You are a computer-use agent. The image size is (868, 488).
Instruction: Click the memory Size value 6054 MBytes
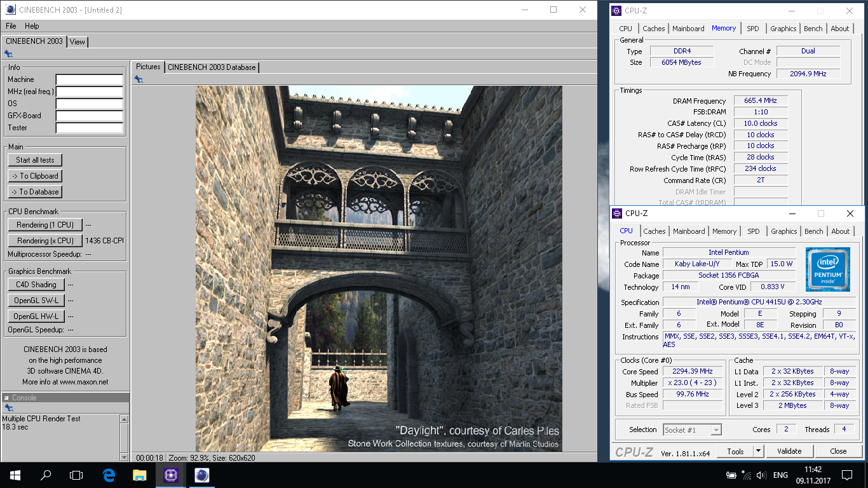pos(681,62)
